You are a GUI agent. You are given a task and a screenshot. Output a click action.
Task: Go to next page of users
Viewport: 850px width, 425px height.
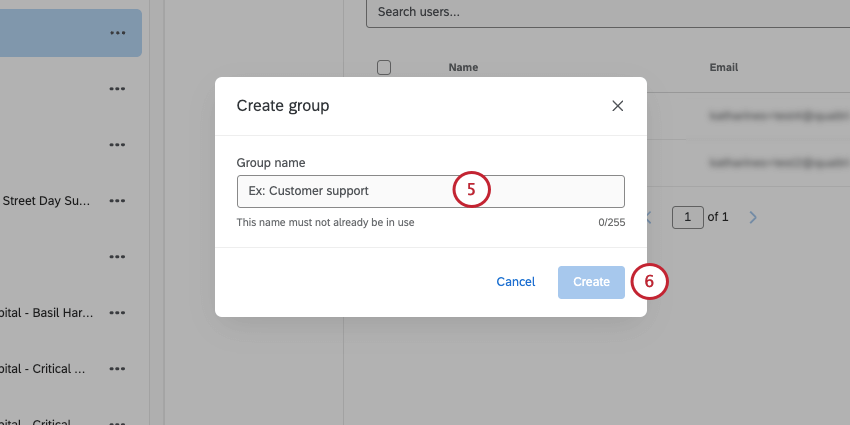click(754, 217)
